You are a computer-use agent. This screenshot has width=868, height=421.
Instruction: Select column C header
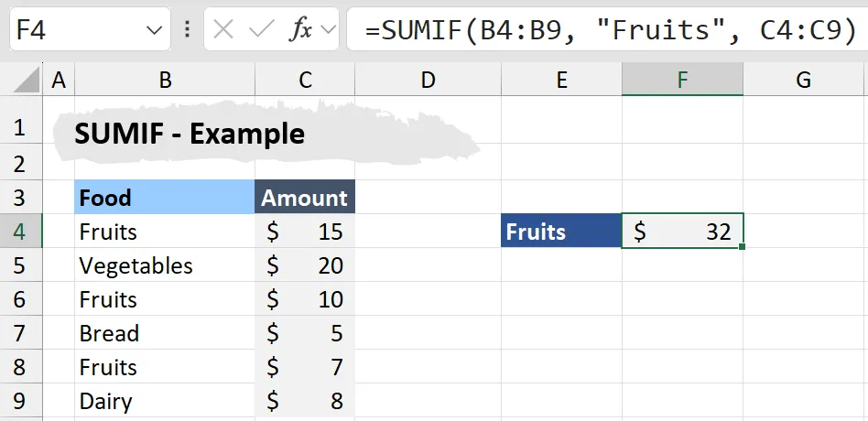point(305,81)
